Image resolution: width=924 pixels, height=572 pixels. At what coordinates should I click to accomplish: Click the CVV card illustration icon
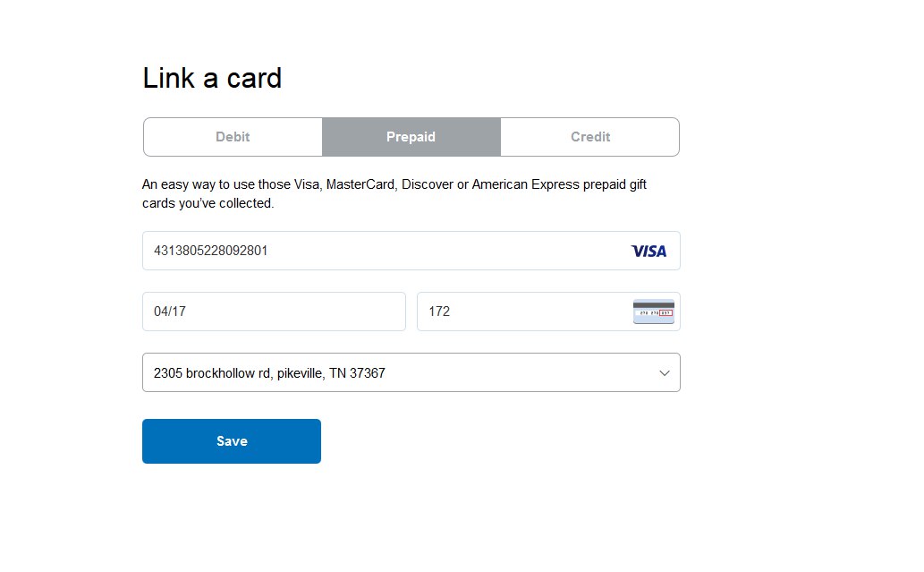[x=654, y=312]
